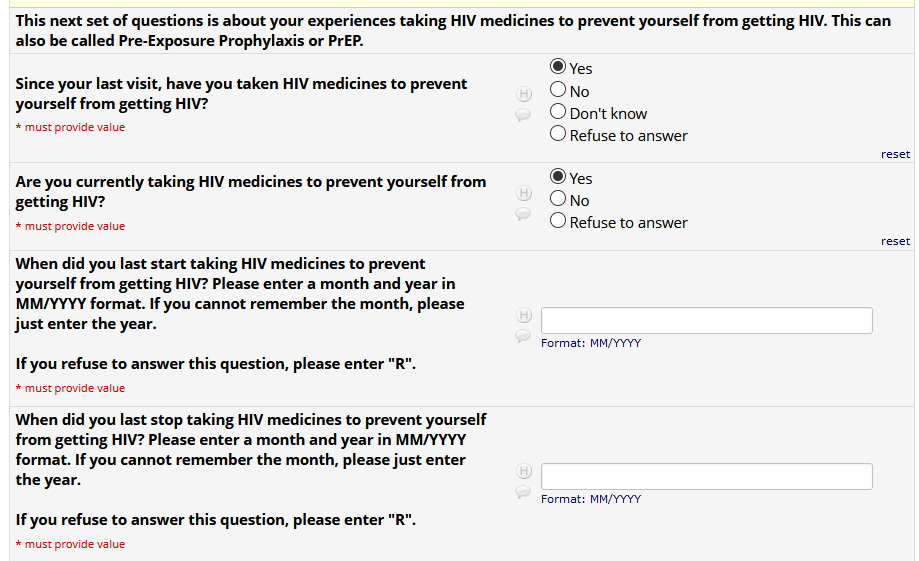919x561 pixels.
Task: Reset the 'currently taking HIV medicines' answer
Action: [895, 241]
